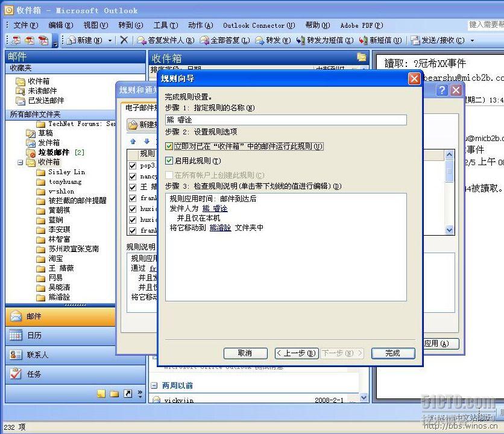Open the 被拦截的邮件提醒 folder

point(71,201)
